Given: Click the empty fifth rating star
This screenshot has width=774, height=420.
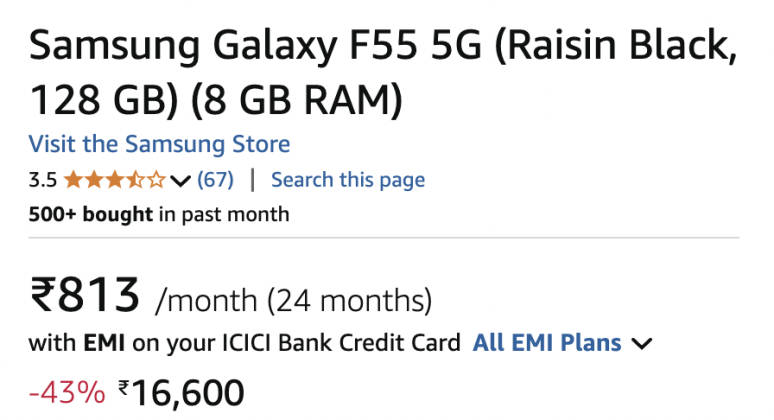Looking at the screenshot, I should (156, 181).
